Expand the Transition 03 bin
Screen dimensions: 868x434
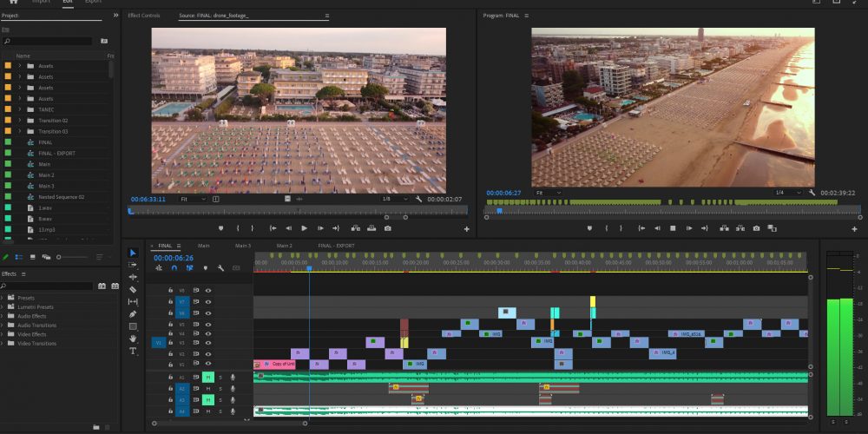[20, 131]
